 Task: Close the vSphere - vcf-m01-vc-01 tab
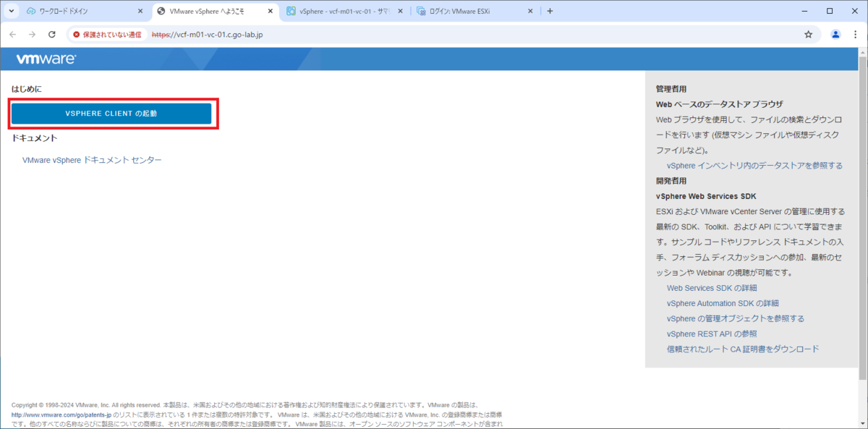tap(401, 12)
